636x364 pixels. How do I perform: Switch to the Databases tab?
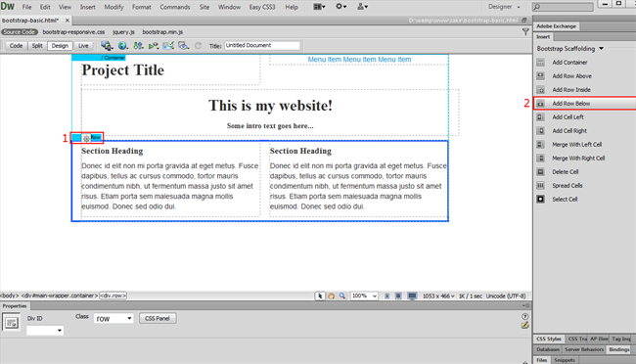(x=548, y=349)
